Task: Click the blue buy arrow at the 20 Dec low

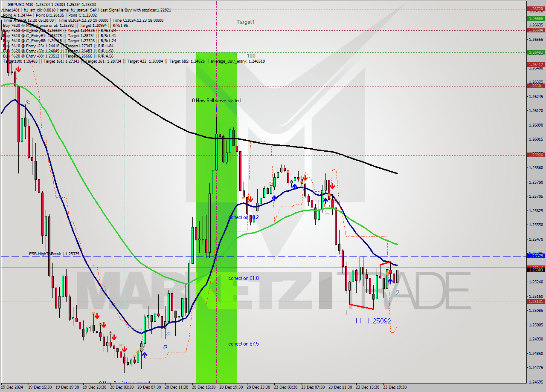Action: point(144,355)
